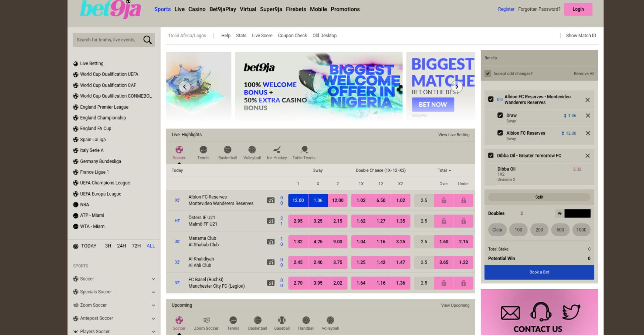The width and height of the screenshot is (644, 335).
Task: Select 72H time filter
Action: [136, 246]
